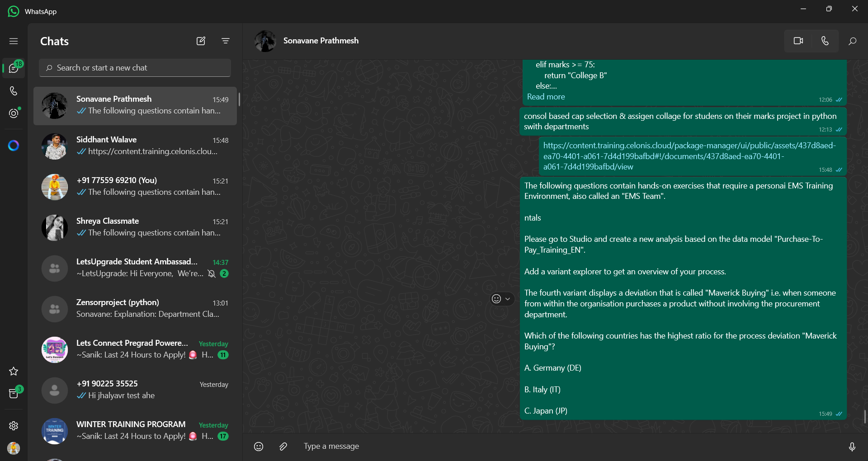Click the muted bell icon on LetsUpgrade chat
This screenshot has width=868, height=461.
(212, 273)
